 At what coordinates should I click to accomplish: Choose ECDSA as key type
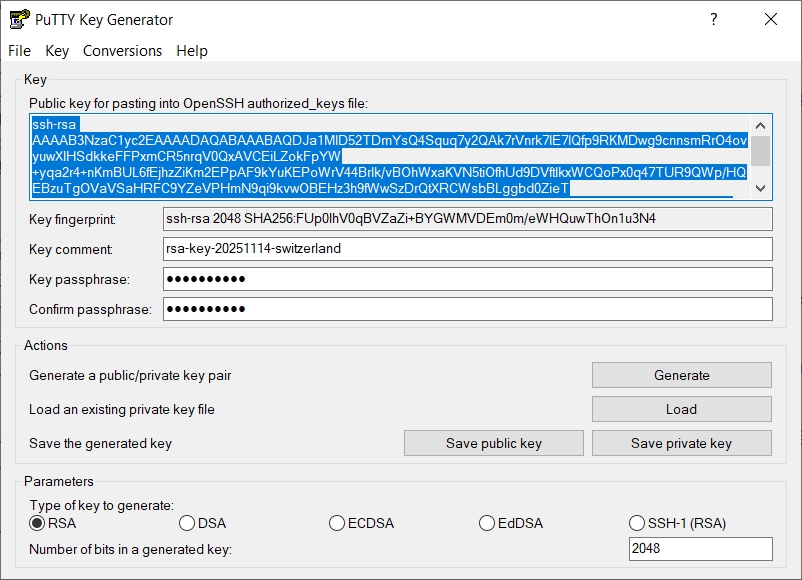tap(337, 523)
